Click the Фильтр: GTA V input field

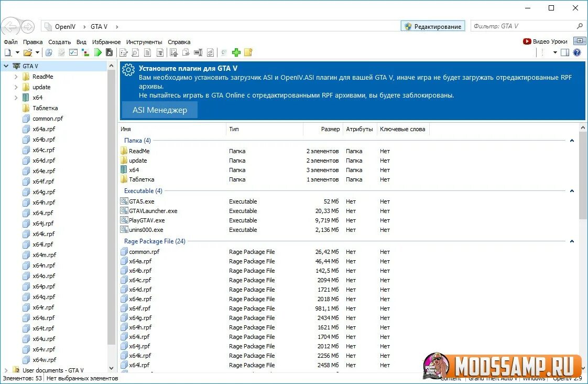(523, 26)
